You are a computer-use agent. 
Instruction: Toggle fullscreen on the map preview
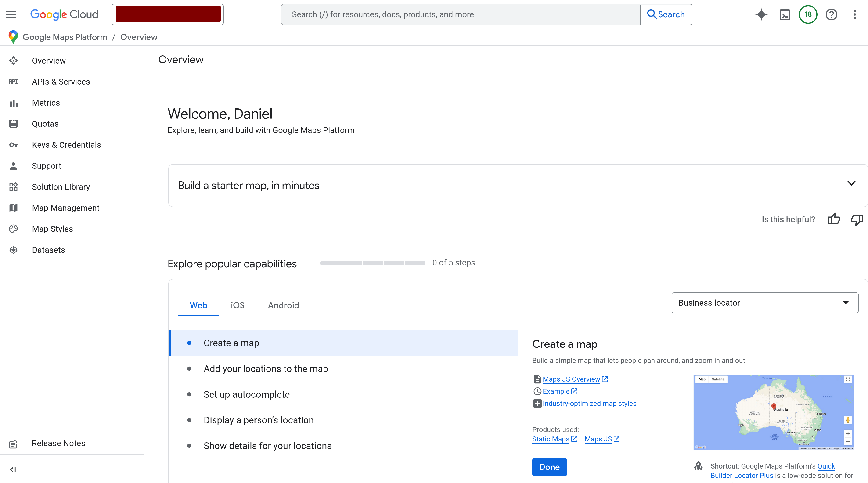(x=848, y=379)
